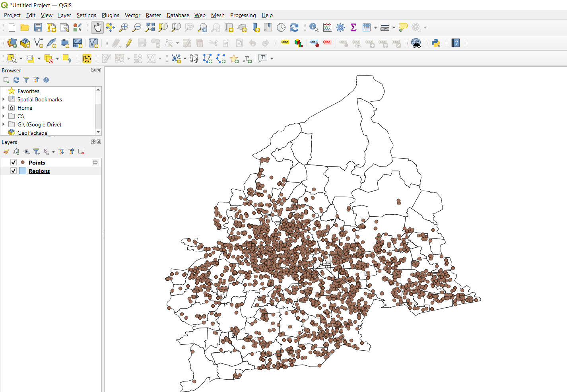Open the Temporal Controller clock icon
This screenshot has height=392, width=567.
[x=281, y=27]
